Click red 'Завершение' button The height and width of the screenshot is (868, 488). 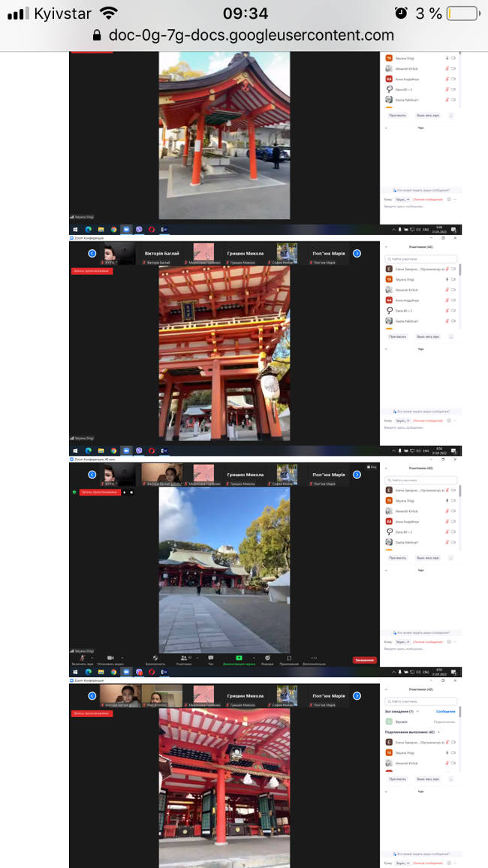[x=365, y=660]
